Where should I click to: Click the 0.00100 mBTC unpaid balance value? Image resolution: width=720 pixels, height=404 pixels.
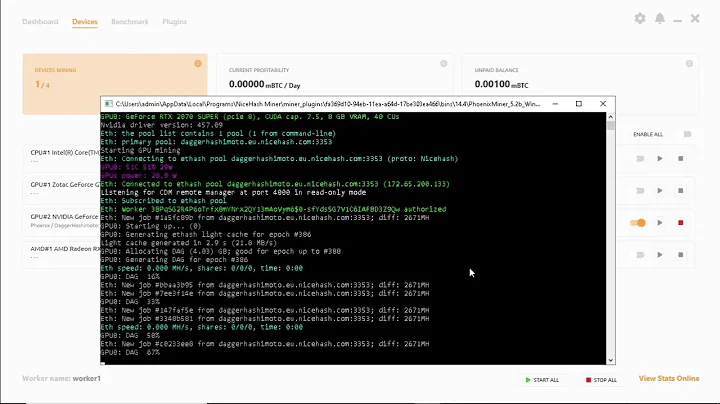point(501,84)
